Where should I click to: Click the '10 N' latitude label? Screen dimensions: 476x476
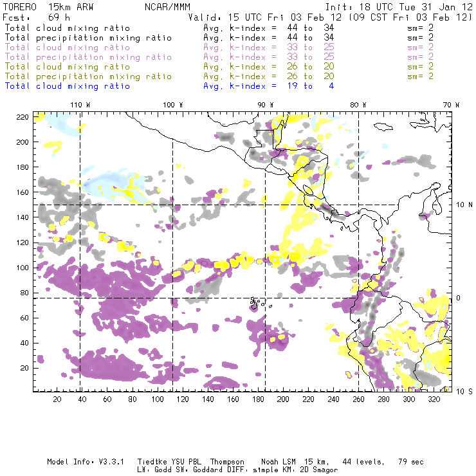click(x=464, y=205)
